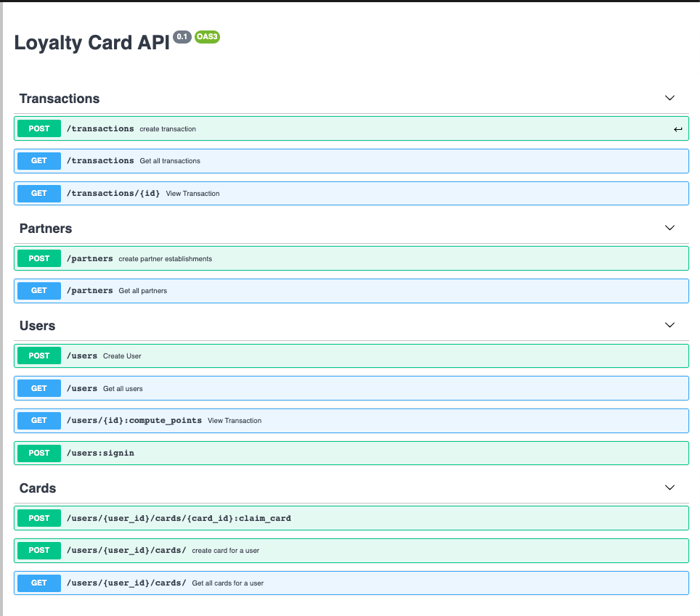Click POST badge for Create User
The width and height of the screenshot is (700, 616).
38,356
